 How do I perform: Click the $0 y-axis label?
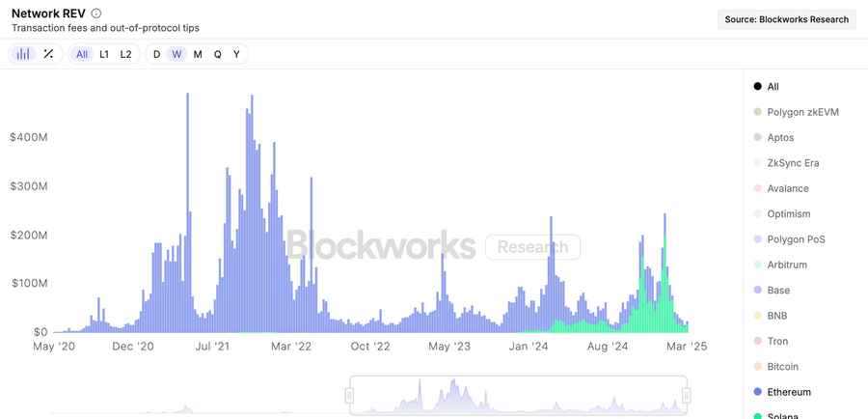click(x=40, y=332)
